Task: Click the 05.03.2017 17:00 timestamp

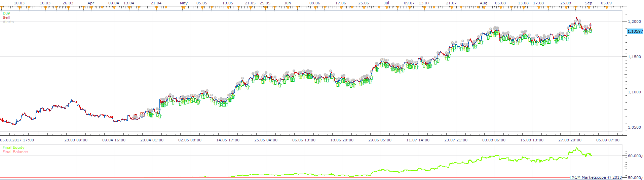Action: click(17, 140)
